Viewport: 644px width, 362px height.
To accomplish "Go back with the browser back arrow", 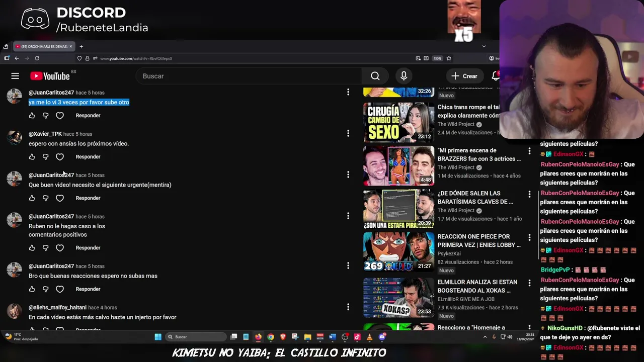I will tap(17, 58).
